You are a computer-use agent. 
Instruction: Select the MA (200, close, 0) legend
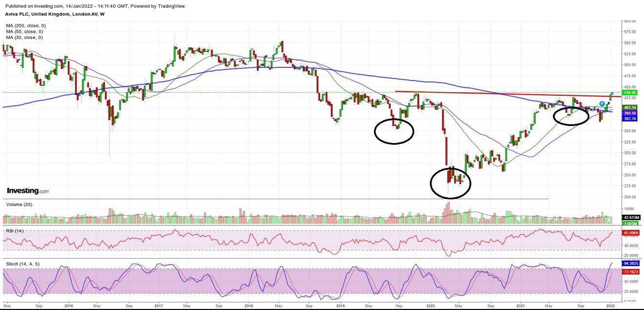(26, 25)
